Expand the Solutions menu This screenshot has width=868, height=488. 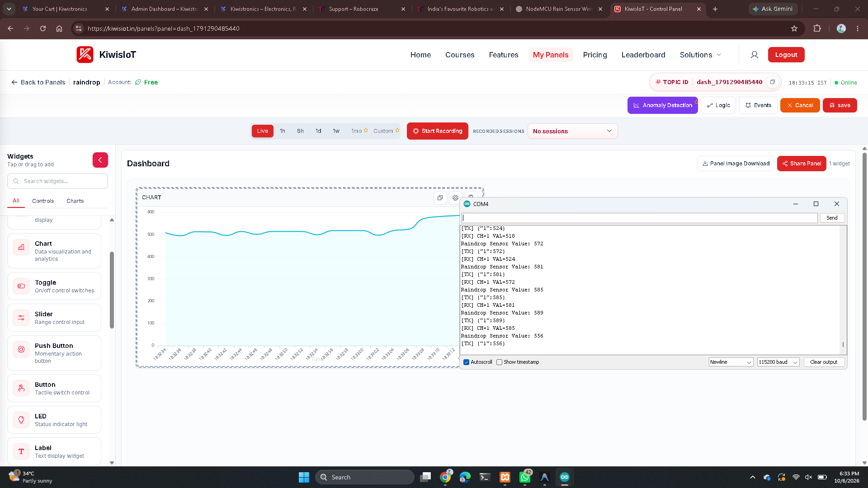click(x=700, y=55)
